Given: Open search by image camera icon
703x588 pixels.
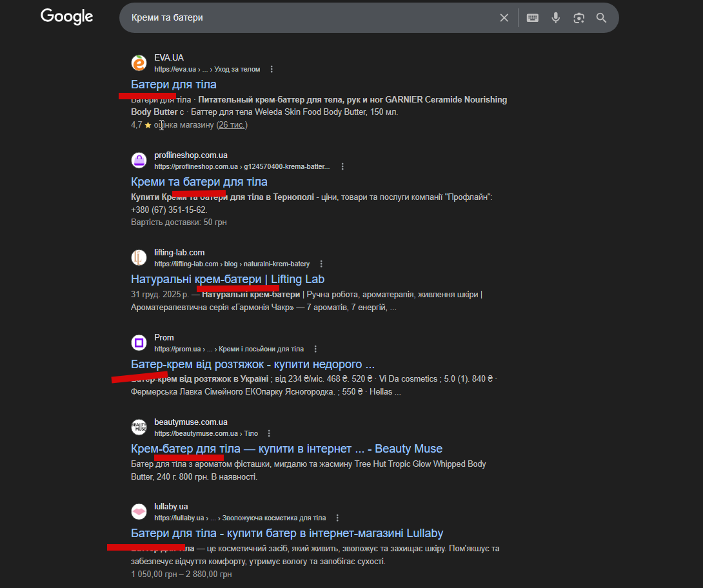Looking at the screenshot, I should [579, 18].
